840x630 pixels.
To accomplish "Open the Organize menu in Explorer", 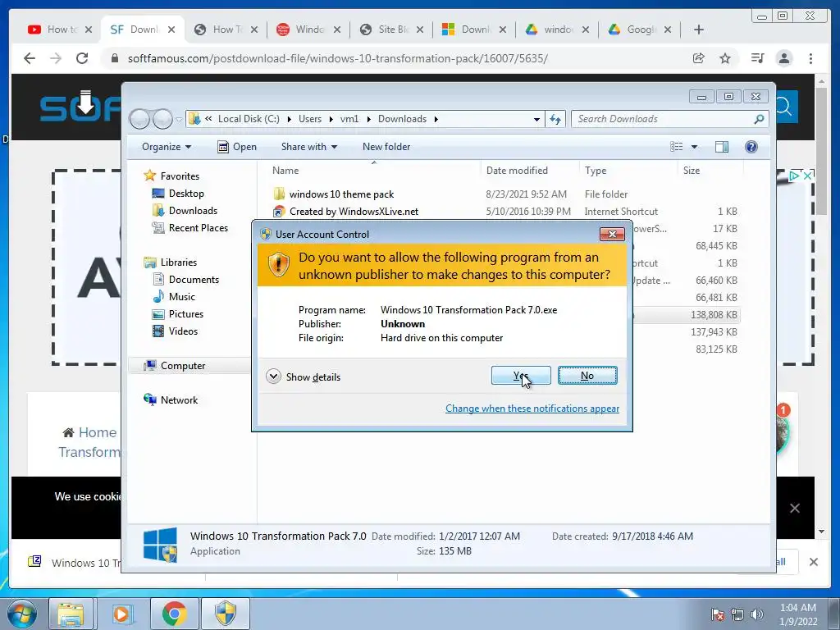I will [x=166, y=147].
